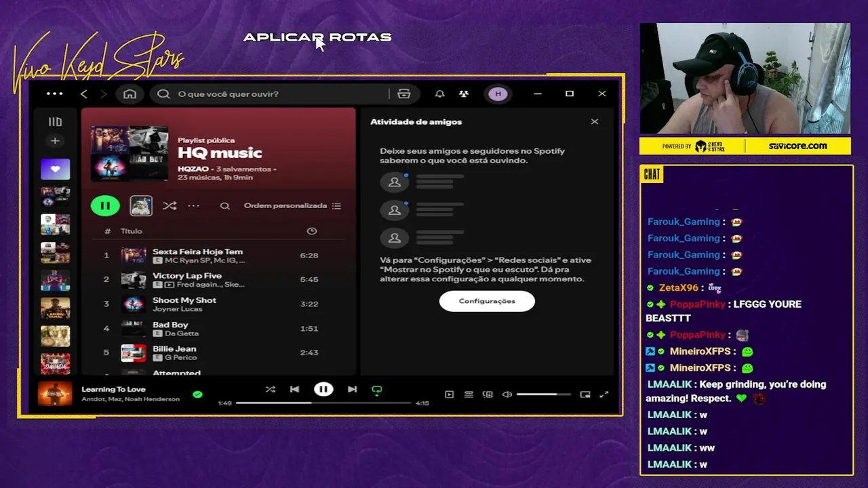Close the 'Atividade de amigos' panel

point(595,122)
